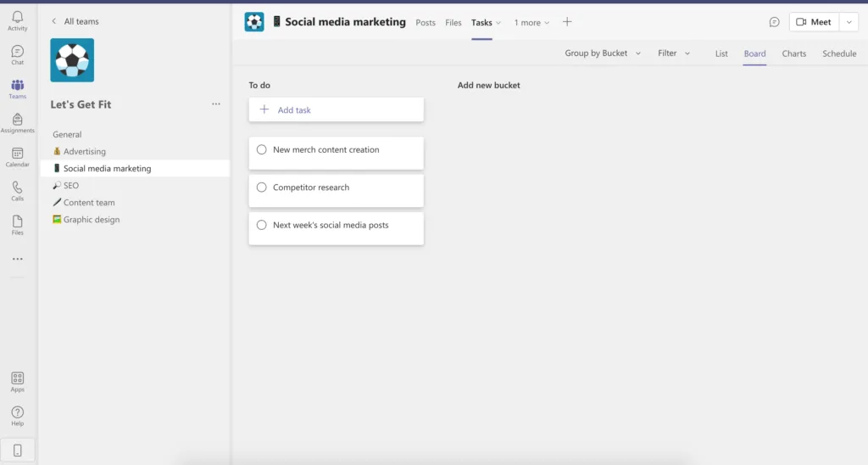Switch to List view
The height and width of the screenshot is (465, 868).
coord(721,53)
